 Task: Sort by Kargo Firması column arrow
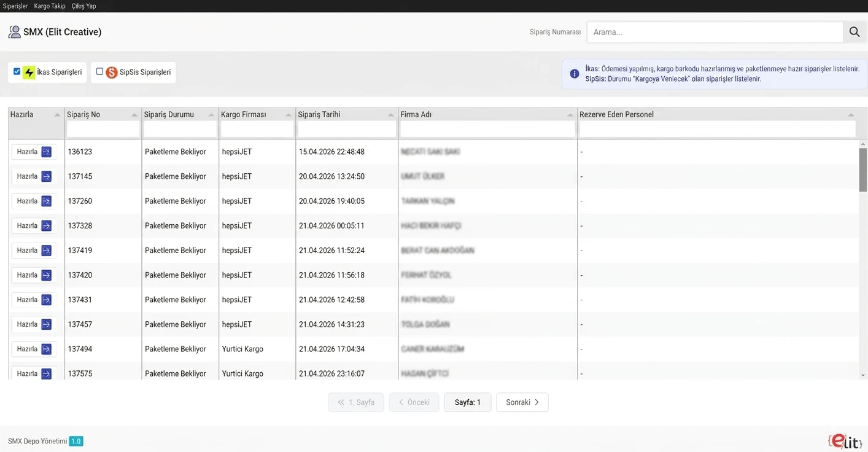click(x=289, y=115)
